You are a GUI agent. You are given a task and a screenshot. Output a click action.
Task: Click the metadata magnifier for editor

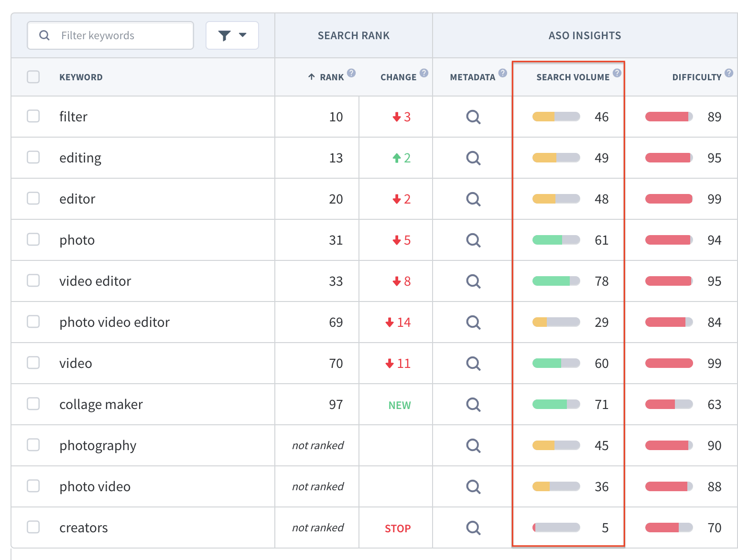pos(473,199)
